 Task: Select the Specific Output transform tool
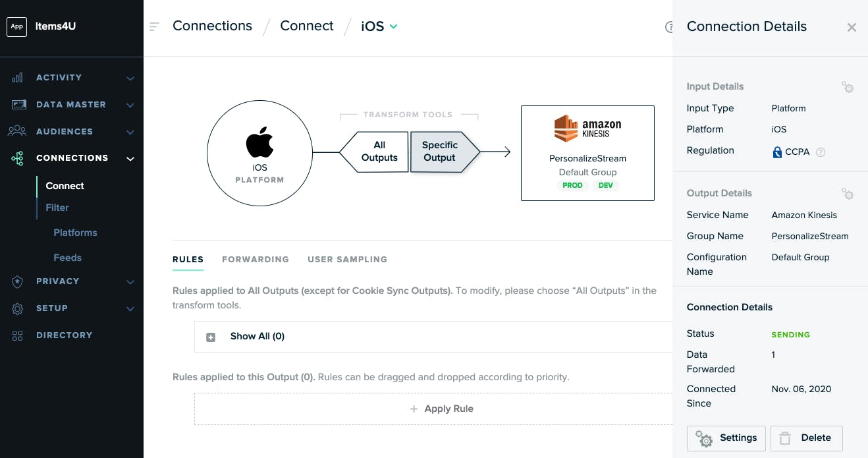click(x=445, y=152)
